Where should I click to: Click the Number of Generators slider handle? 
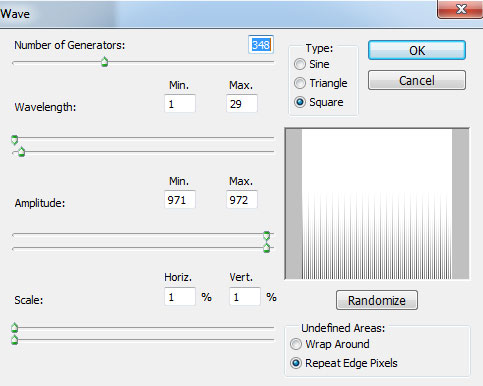(104, 62)
